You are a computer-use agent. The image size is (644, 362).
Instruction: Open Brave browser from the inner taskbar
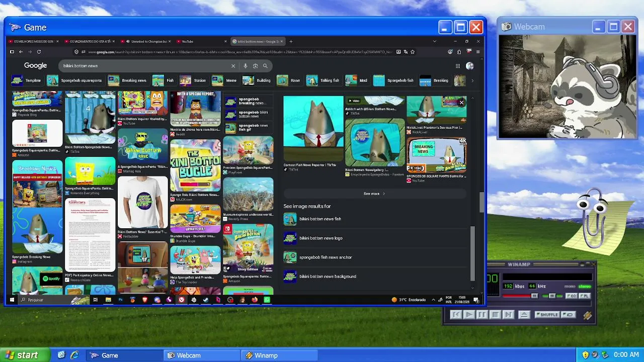pyautogui.click(x=145, y=300)
